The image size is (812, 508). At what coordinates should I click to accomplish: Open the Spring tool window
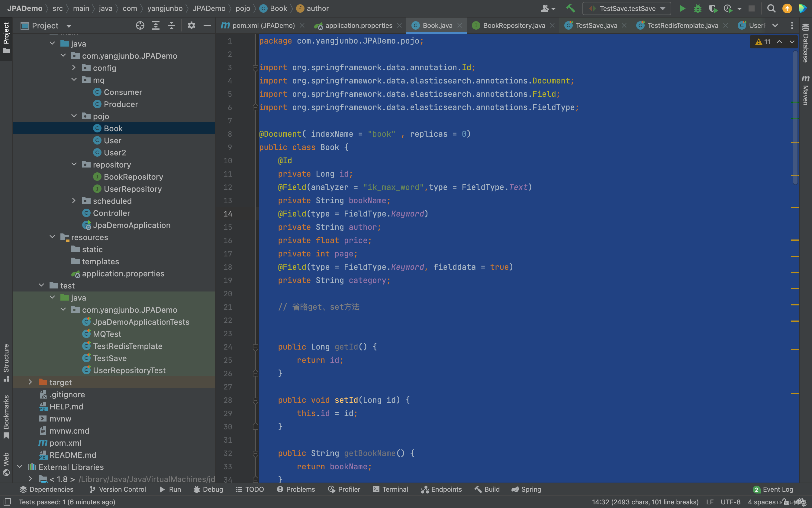527,489
